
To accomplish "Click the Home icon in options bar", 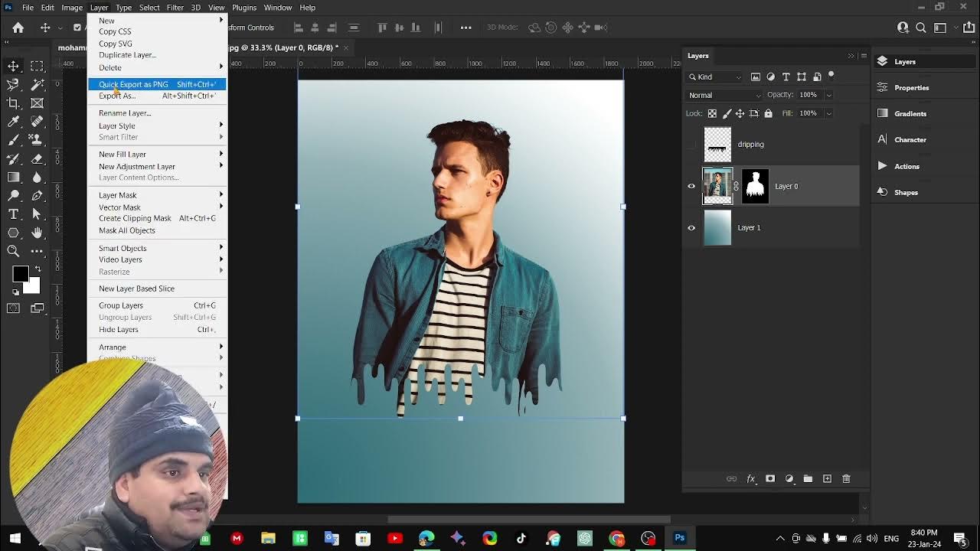I will point(18,28).
